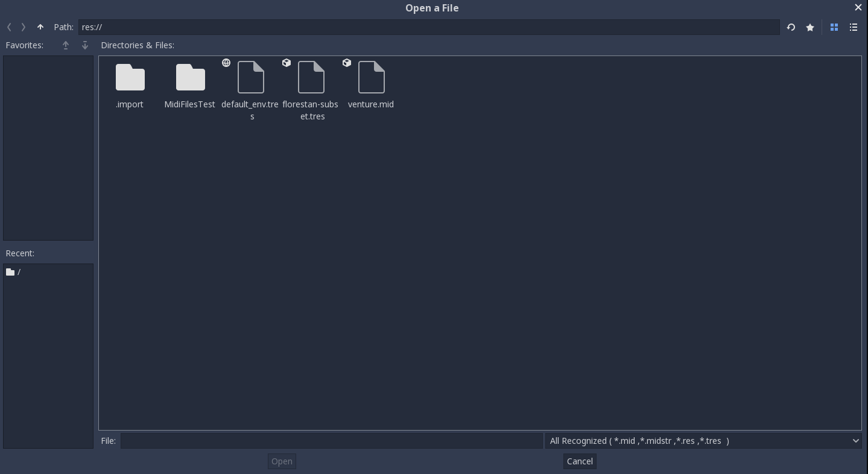Click the Cancel button
The width and height of the screenshot is (868, 474).
580,461
